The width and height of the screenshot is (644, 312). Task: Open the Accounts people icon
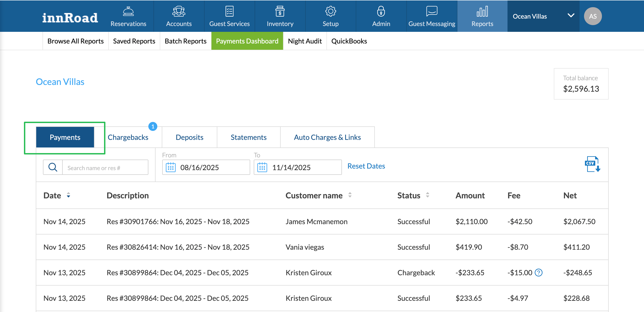(x=179, y=11)
